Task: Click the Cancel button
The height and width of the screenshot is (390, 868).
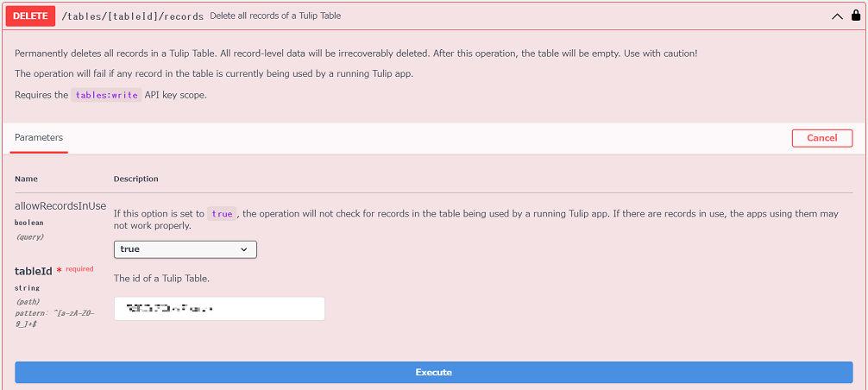Action: pos(822,138)
